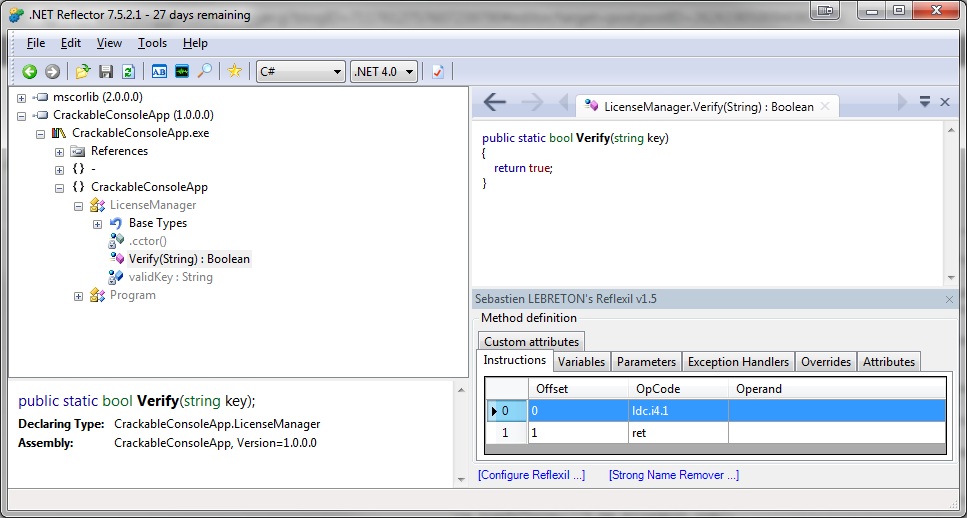Close the LicenseManager.Verify tab
The image size is (967, 518).
[825, 106]
